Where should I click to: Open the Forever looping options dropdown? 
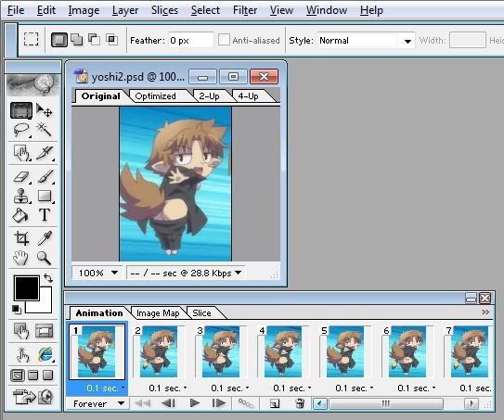(98, 403)
